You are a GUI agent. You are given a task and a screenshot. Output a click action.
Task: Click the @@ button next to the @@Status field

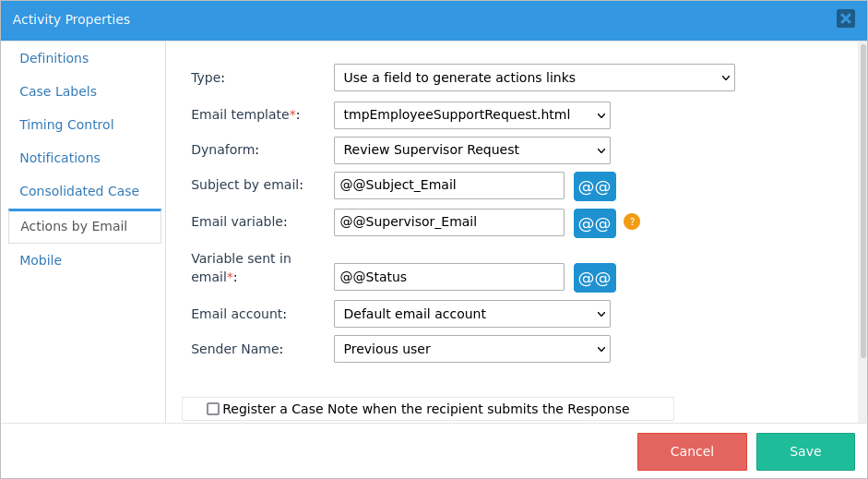[x=594, y=278]
